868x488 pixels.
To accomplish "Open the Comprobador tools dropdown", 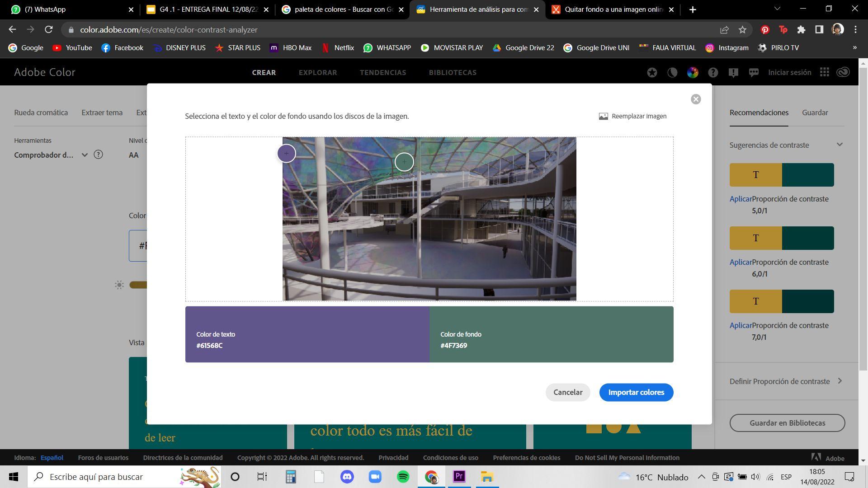I will (x=84, y=155).
